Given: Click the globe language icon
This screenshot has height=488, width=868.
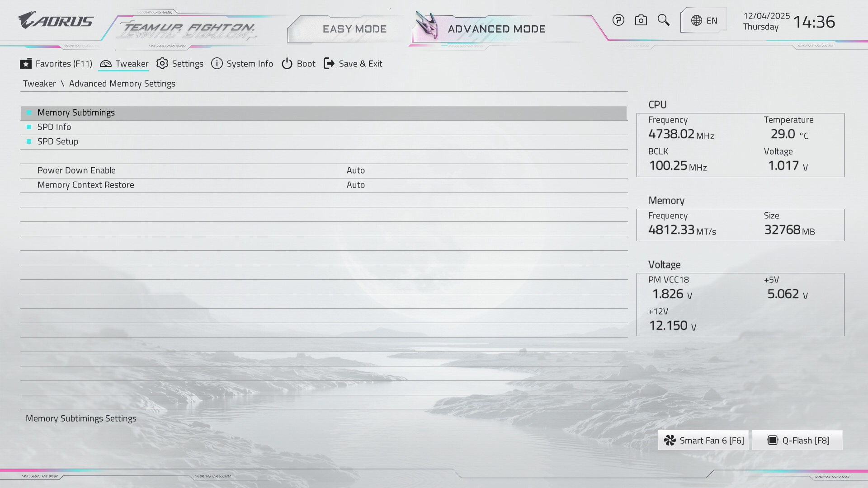Looking at the screenshot, I should pyautogui.click(x=697, y=21).
